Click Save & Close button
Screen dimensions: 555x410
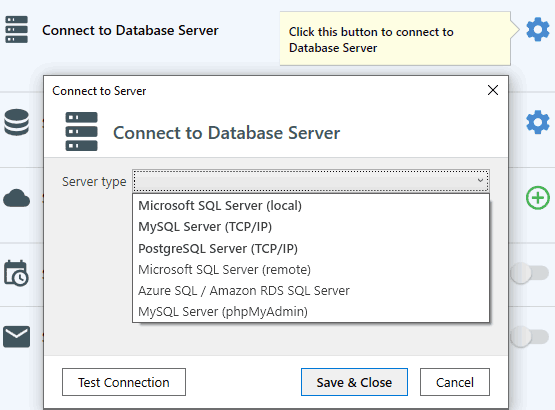(354, 382)
